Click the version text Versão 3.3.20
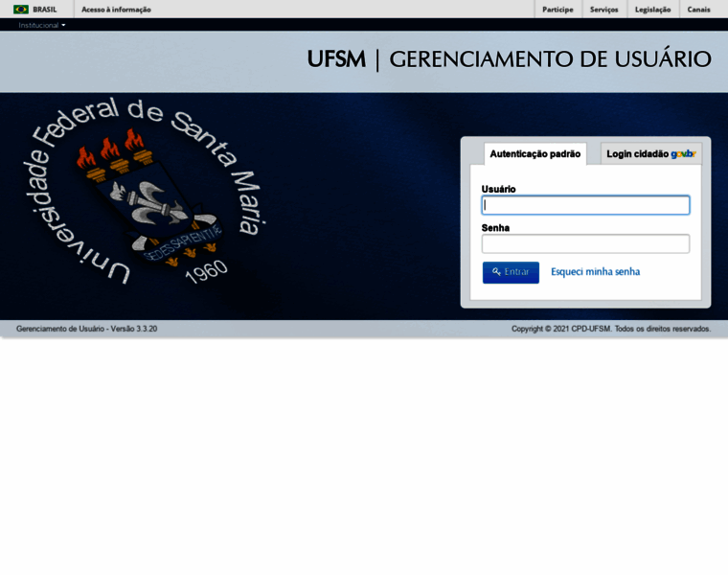The image size is (728, 575). 134,329
